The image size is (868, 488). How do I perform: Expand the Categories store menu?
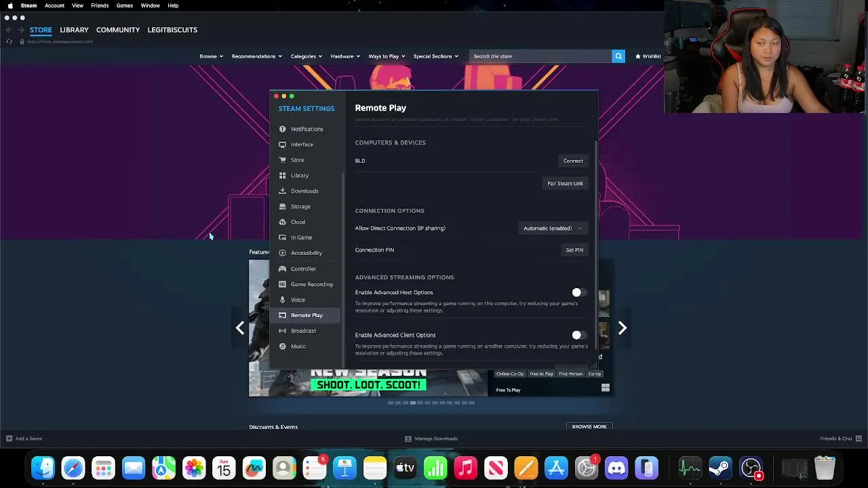[306, 56]
